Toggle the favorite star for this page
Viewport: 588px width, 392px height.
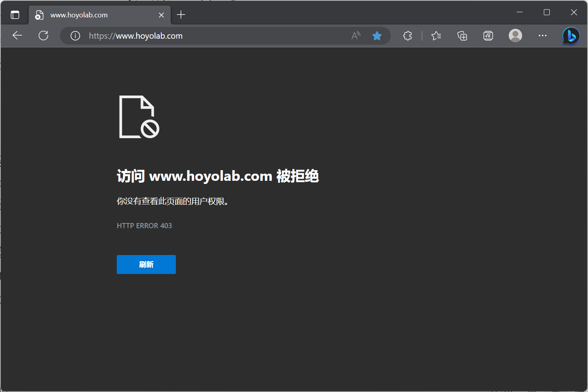[x=377, y=36]
